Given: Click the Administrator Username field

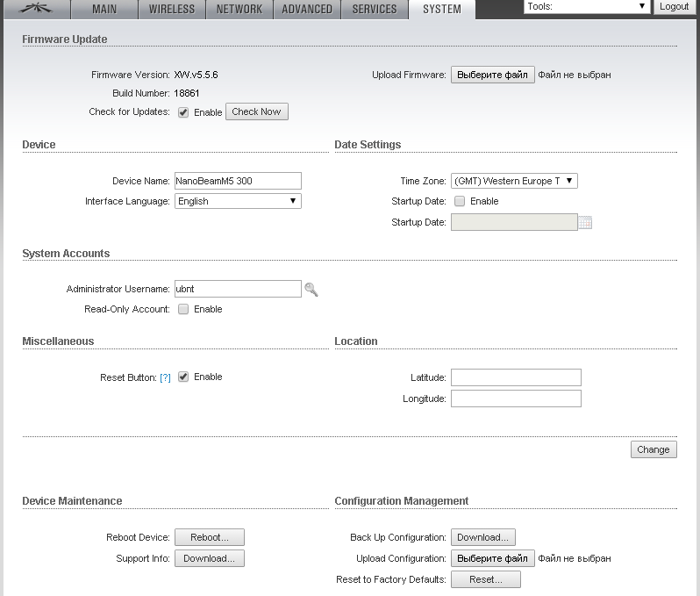Looking at the screenshot, I should click(x=238, y=289).
